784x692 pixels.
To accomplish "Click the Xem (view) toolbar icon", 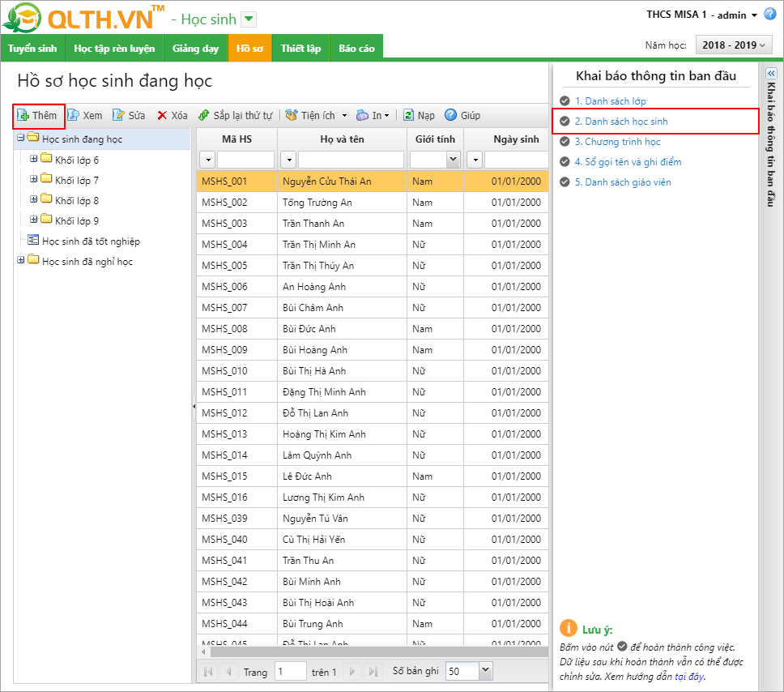I will [x=73, y=116].
